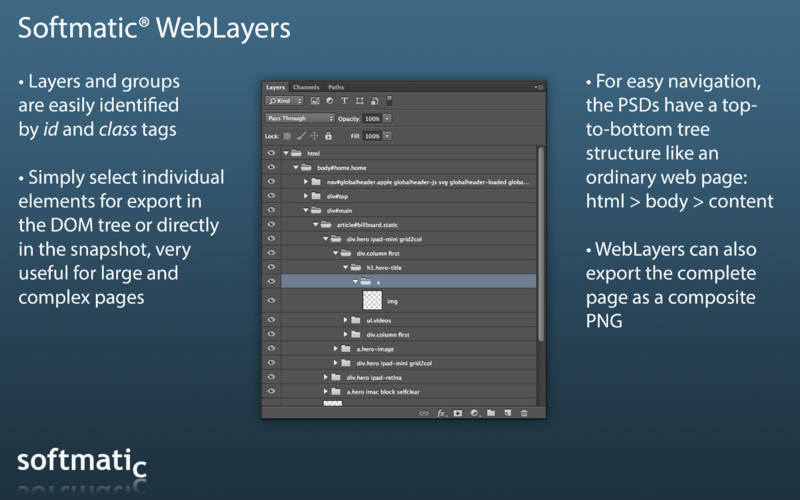Filter for type layers icon
Screen dimensions: 800x500
[344, 101]
